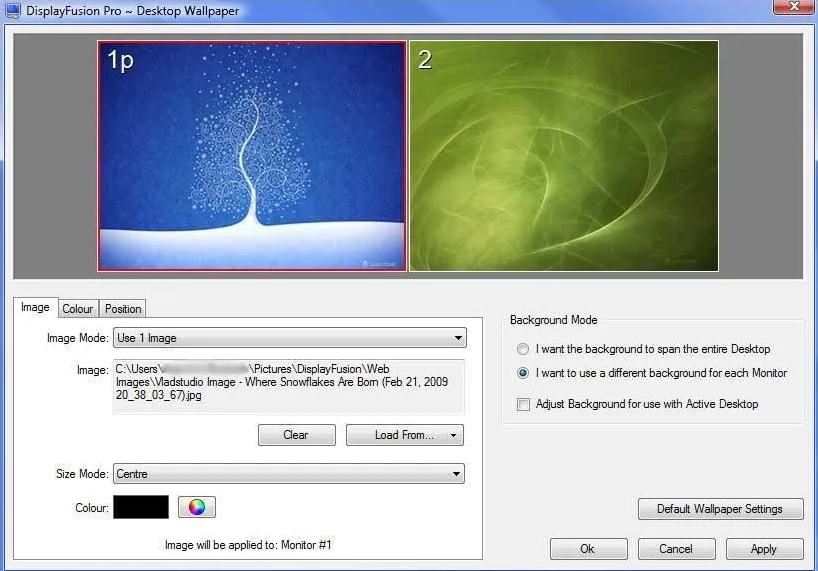Image resolution: width=818 pixels, height=571 pixels.
Task: Open Default Wallpaper Settings
Action: [720, 508]
